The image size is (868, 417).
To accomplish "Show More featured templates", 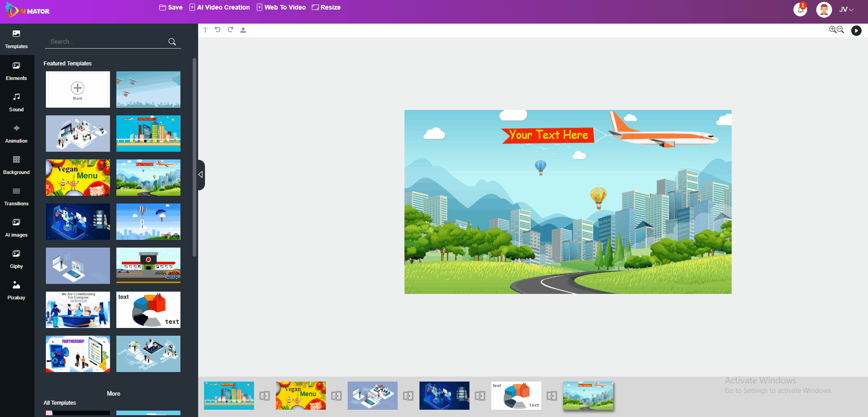I will coord(114,393).
